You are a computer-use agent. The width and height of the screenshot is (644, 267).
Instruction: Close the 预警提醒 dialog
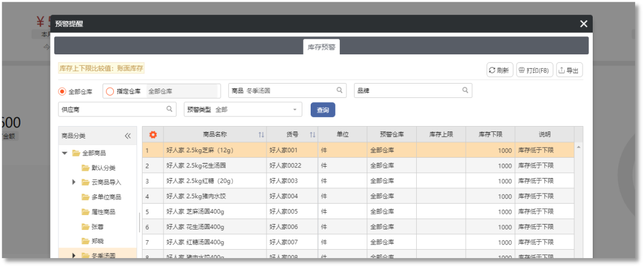tap(583, 24)
